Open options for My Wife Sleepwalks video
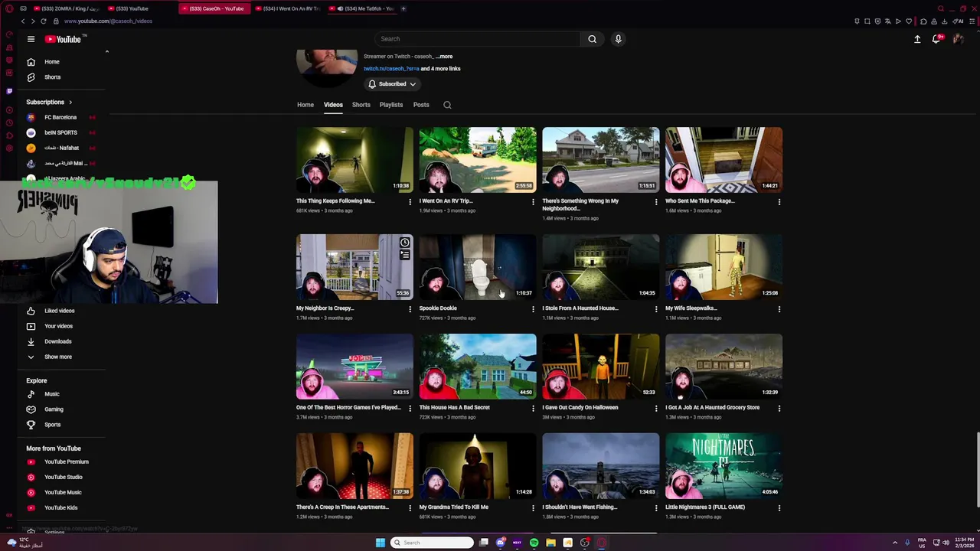The width and height of the screenshot is (980, 551). (x=779, y=309)
